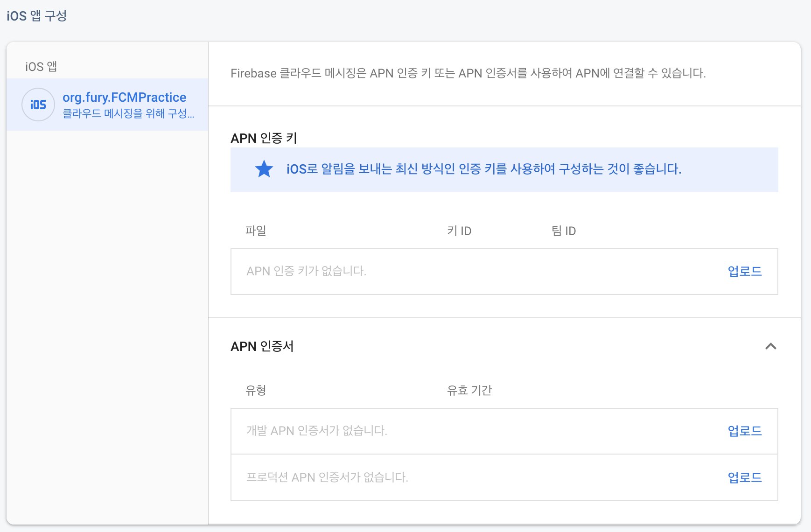Viewport: 811px width, 532px height.
Task: Click the iOS 인증 키 recommendation banner text
Action: (484, 169)
